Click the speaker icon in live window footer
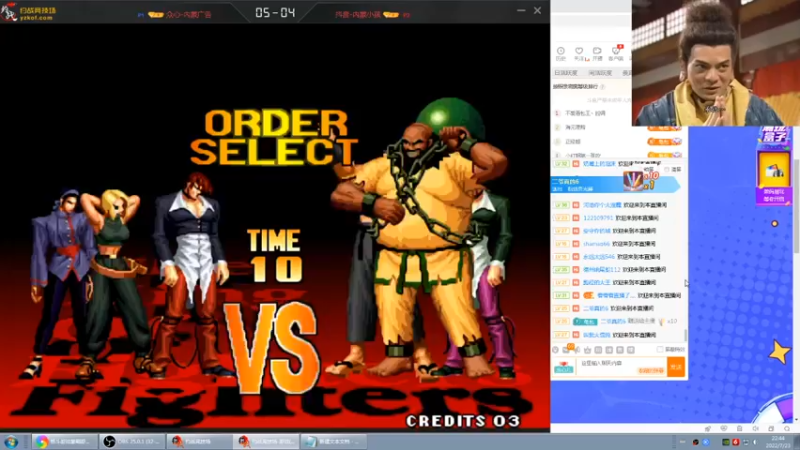 (x=756, y=429)
